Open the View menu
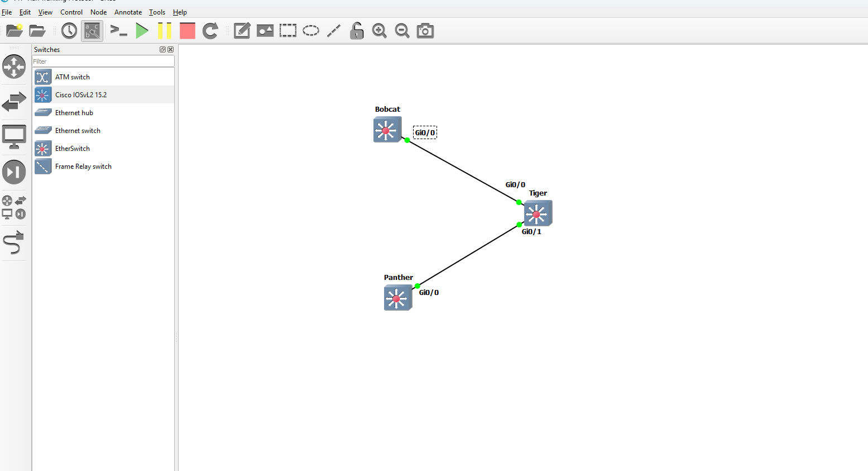This screenshot has width=868, height=471. click(45, 12)
